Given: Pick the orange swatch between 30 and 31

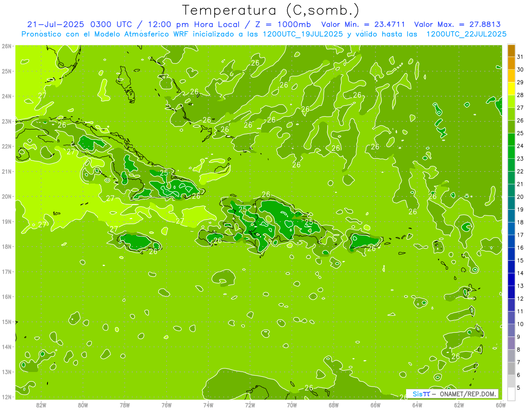Looking at the screenshot, I should coord(511,63).
